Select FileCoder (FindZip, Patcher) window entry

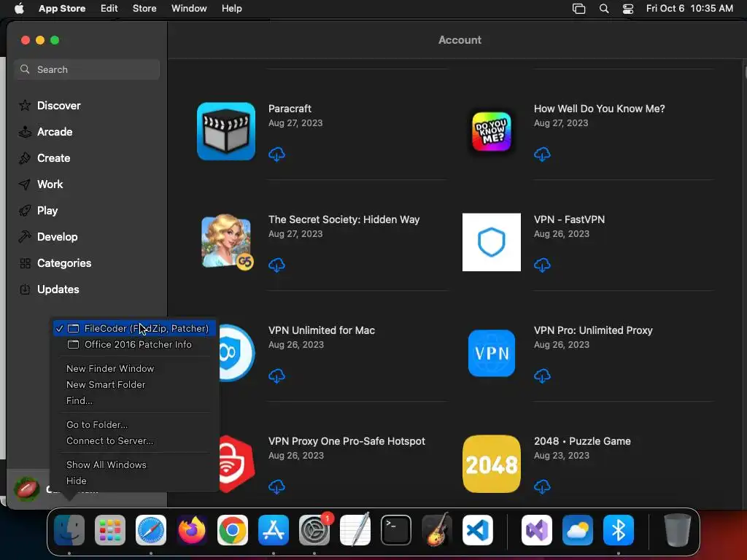pyautogui.click(x=134, y=329)
